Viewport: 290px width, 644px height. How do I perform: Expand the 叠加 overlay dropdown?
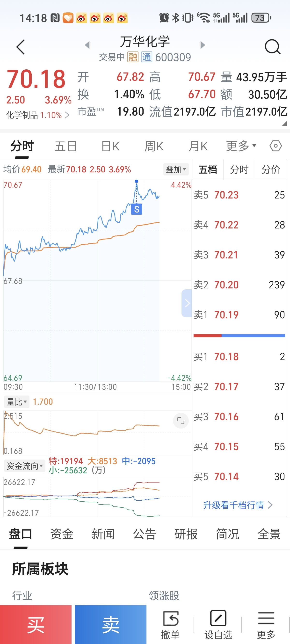coord(176,169)
